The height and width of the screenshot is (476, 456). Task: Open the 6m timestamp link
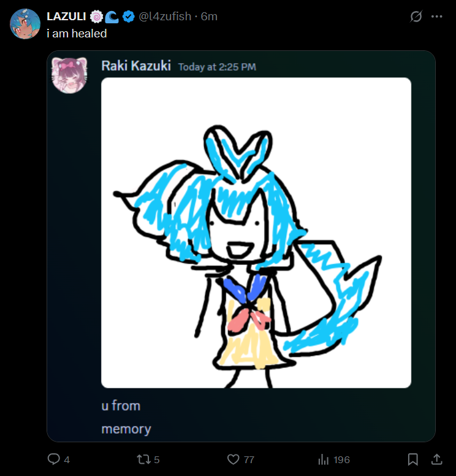(209, 17)
